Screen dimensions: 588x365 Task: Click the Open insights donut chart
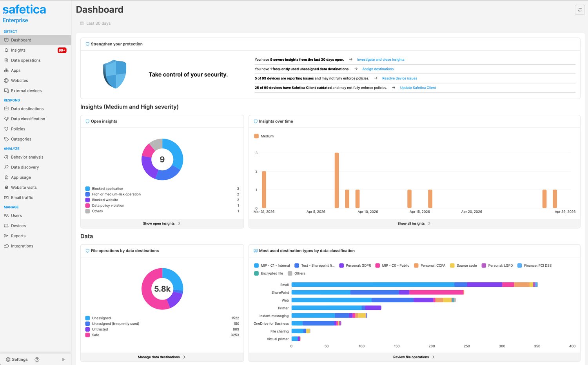click(x=162, y=159)
